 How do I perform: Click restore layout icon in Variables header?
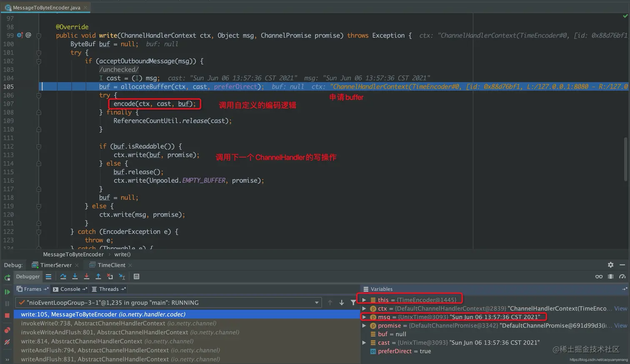[624, 289]
